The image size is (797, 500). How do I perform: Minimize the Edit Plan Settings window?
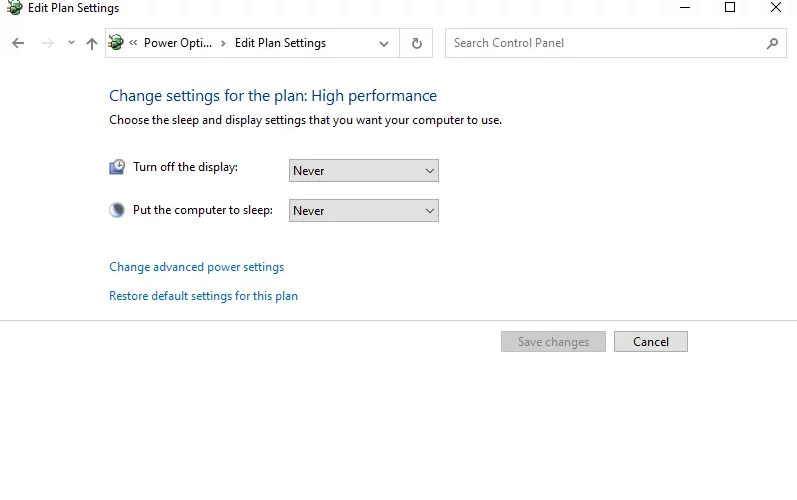point(685,8)
